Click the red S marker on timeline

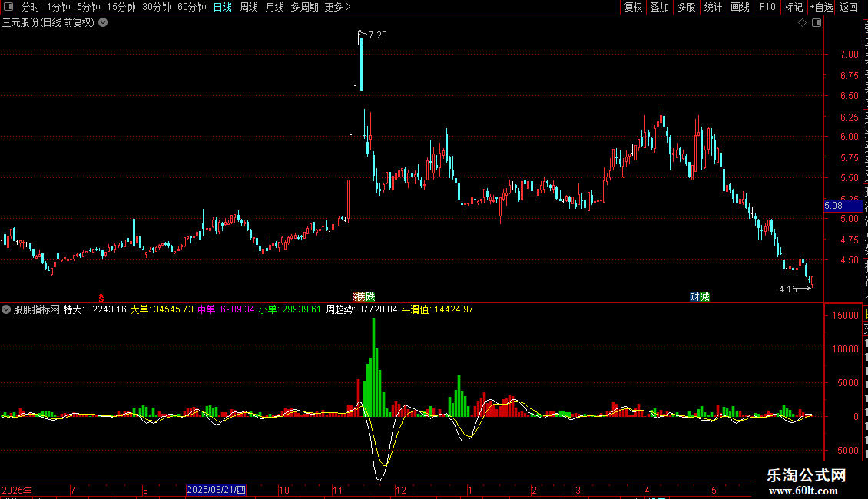[x=101, y=298]
